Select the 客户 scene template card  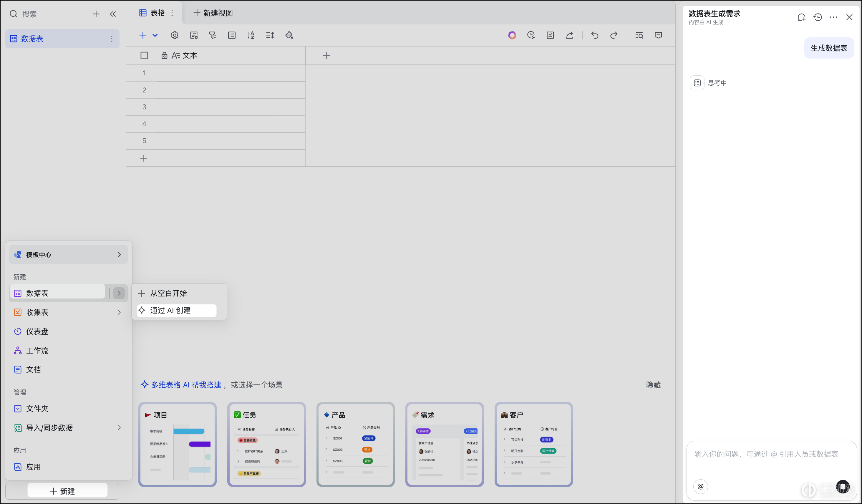point(533,444)
